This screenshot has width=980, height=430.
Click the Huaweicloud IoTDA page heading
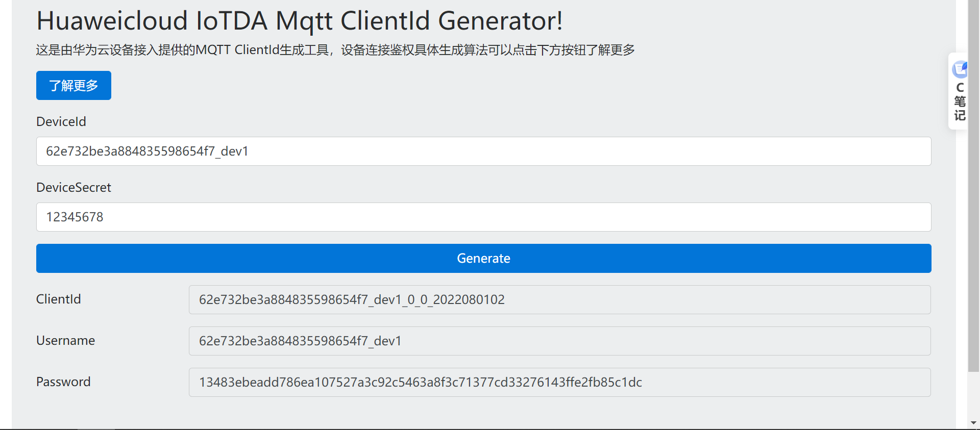299,21
